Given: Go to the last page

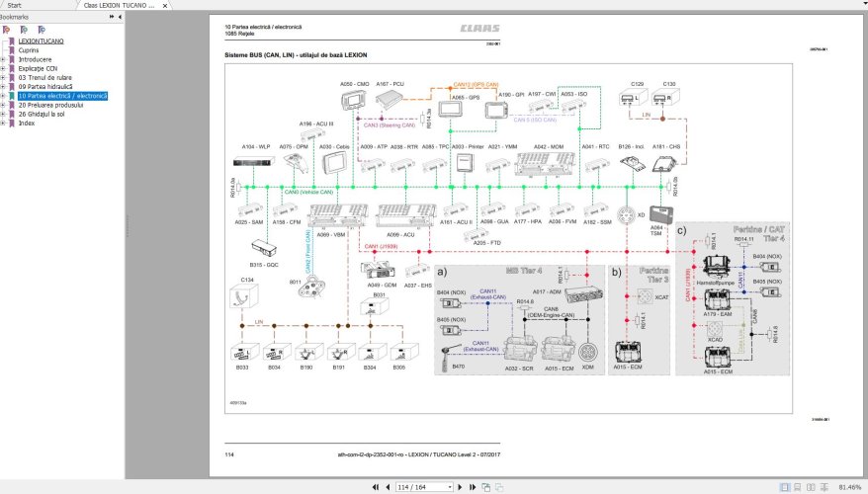Looking at the screenshot, I should tap(473, 487).
